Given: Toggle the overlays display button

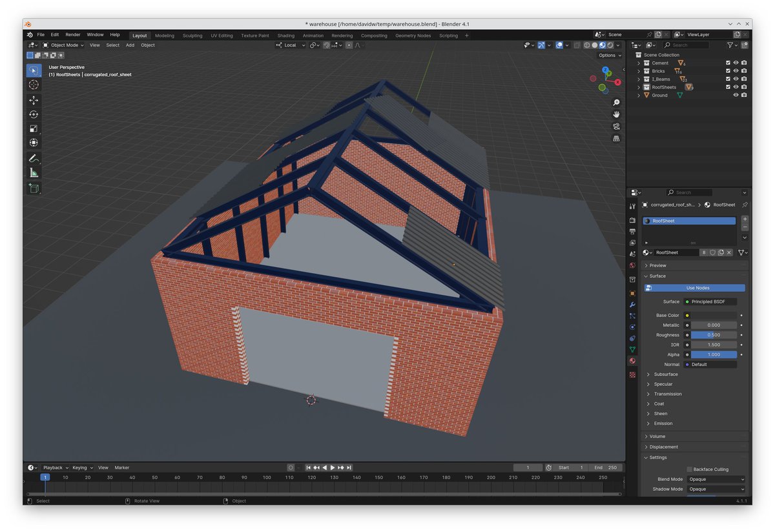Looking at the screenshot, I should tap(559, 45).
